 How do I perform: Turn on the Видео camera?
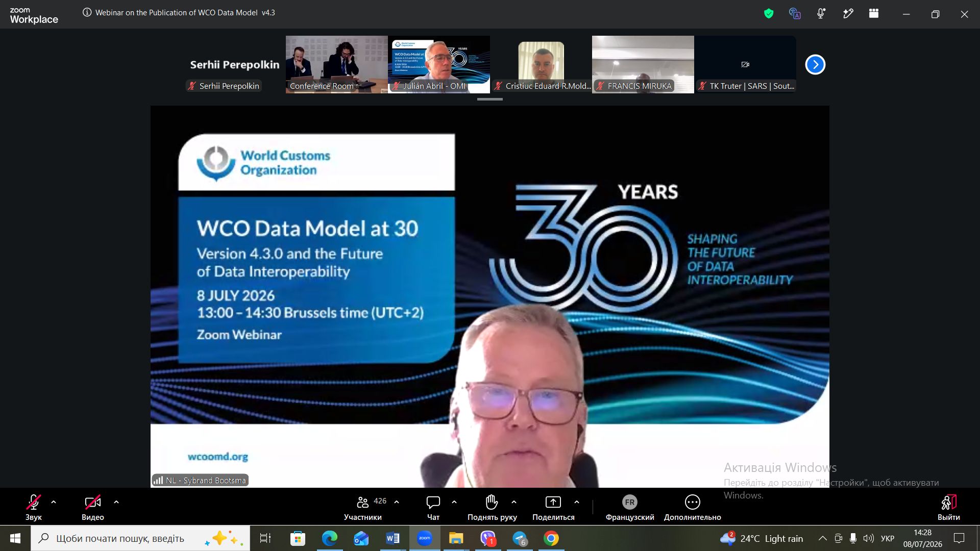click(x=92, y=508)
